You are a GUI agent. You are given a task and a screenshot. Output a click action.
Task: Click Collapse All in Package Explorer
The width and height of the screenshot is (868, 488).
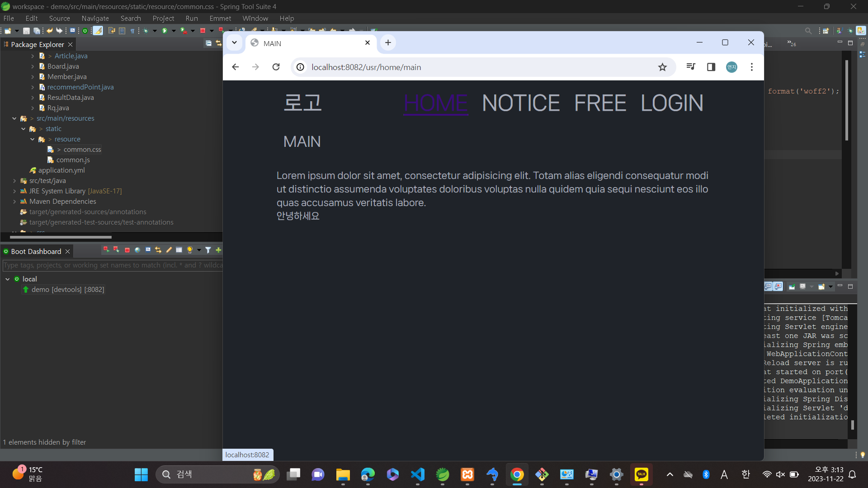208,43
